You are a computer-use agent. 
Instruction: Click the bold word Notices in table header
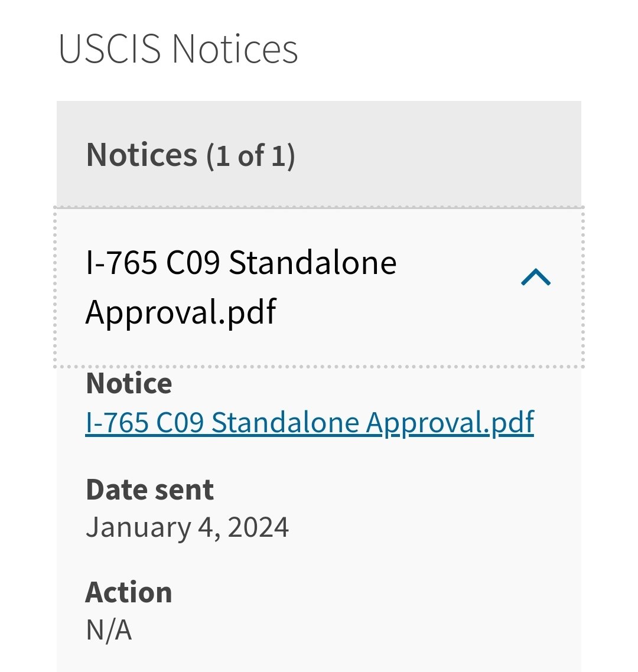(x=142, y=155)
